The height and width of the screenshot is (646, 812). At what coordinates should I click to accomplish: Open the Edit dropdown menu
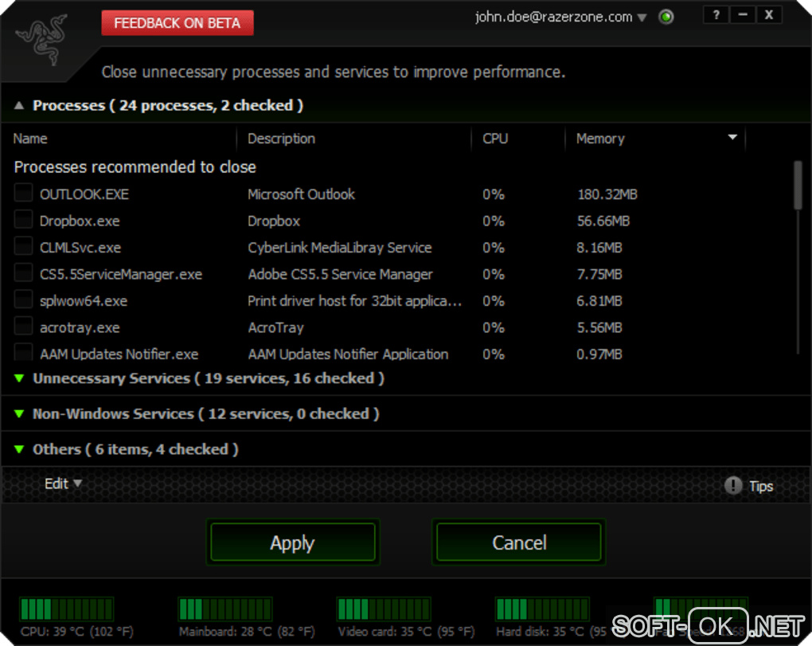tap(63, 484)
